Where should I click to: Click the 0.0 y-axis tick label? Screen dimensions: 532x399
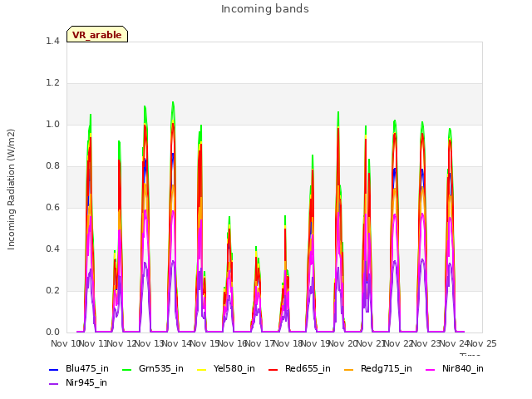click(x=52, y=332)
